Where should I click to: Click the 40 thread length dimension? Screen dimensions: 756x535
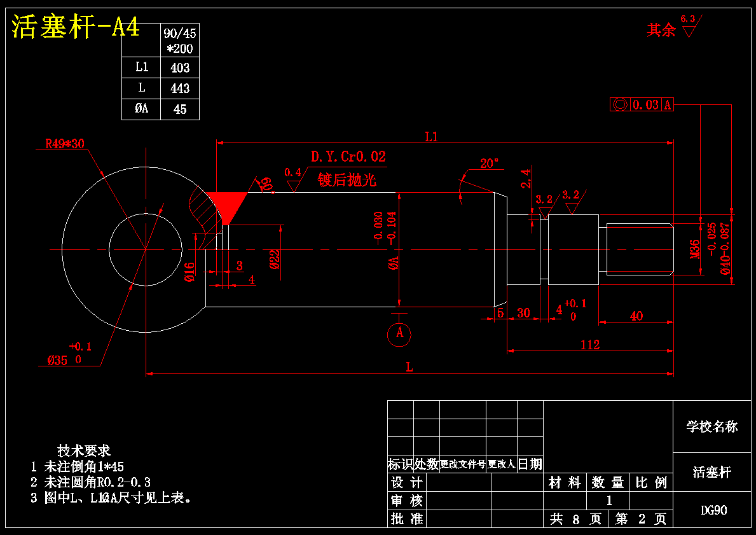tap(636, 316)
